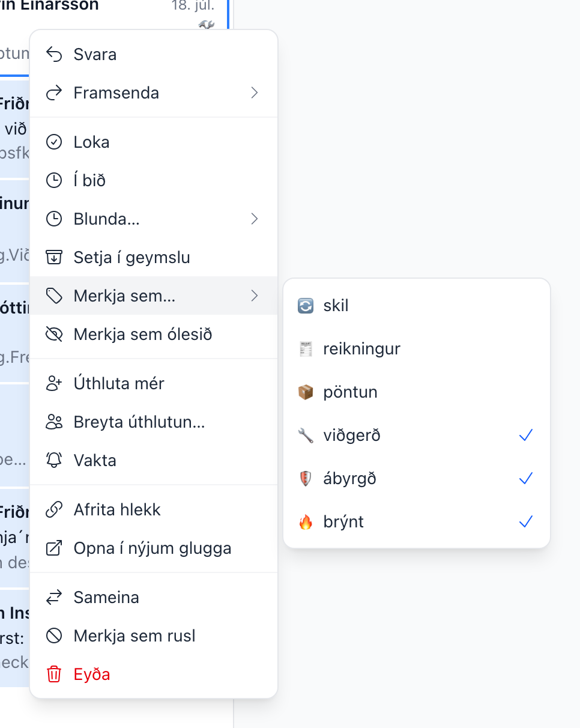Click the archive box icon for Setja í geymslu
Image resolution: width=580 pixels, height=728 pixels.
click(x=54, y=258)
